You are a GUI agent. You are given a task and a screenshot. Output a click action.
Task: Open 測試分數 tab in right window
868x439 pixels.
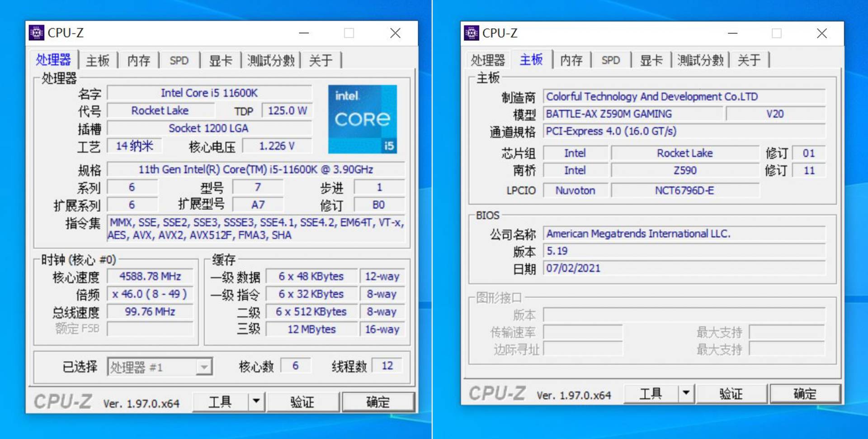click(700, 60)
